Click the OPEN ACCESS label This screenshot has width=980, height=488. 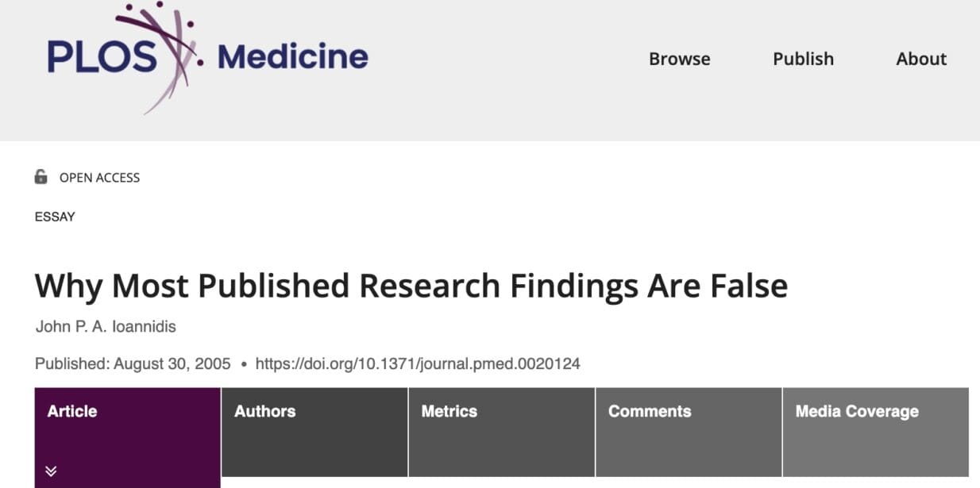coord(99,178)
